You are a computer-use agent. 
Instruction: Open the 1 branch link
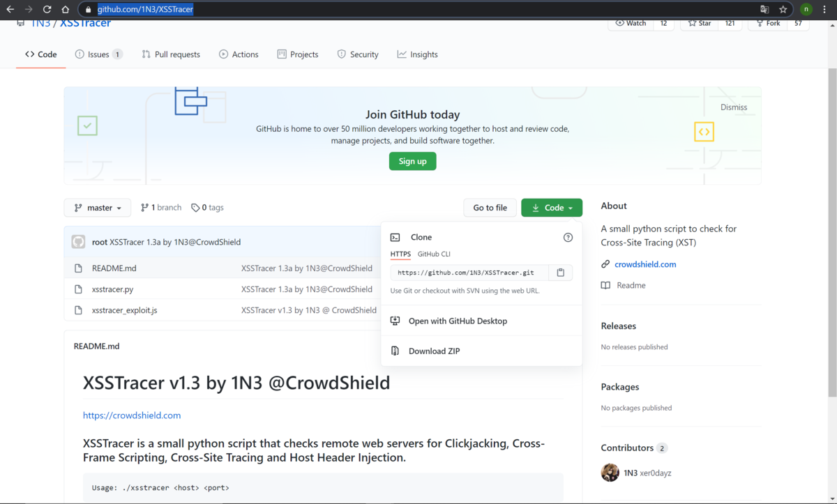(161, 208)
